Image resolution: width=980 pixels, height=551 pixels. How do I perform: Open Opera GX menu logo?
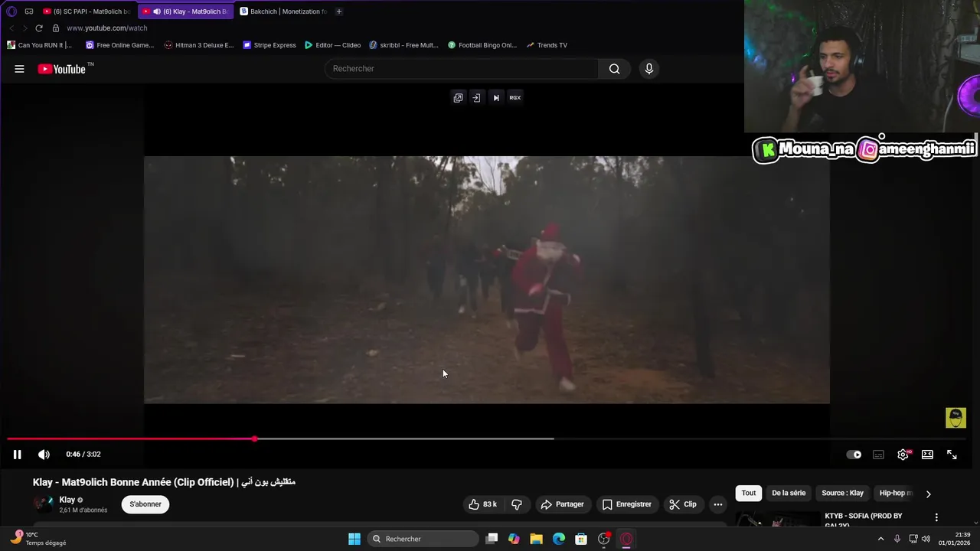pyautogui.click(x=11, y=11)
